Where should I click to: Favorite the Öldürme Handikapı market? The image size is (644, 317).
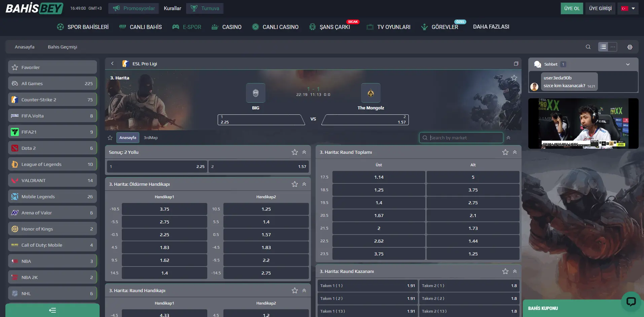295,184
